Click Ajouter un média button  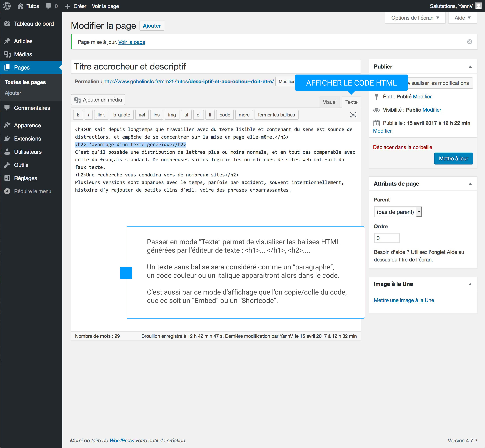pos(98,100)
